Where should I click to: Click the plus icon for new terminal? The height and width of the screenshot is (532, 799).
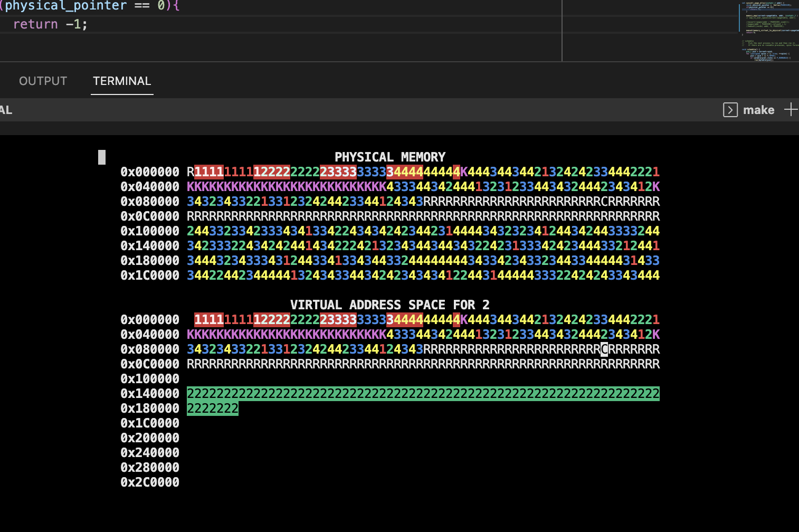point(790,109)
